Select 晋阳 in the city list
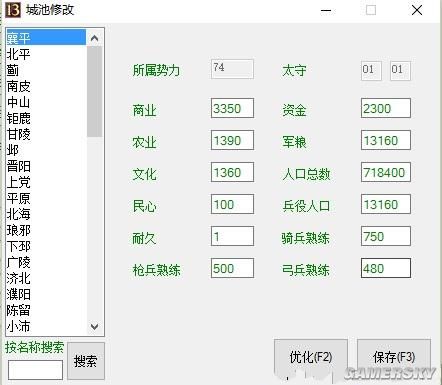This screenshot has height=385, width=442. pyautogui.click(x=46, y=166)
